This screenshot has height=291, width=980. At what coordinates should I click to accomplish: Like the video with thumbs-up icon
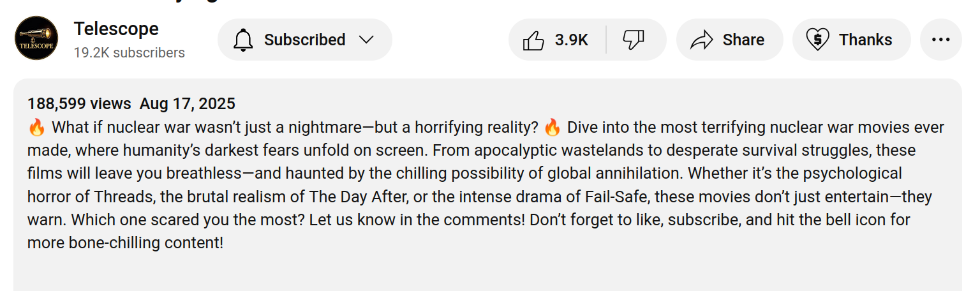click(533, 40)
